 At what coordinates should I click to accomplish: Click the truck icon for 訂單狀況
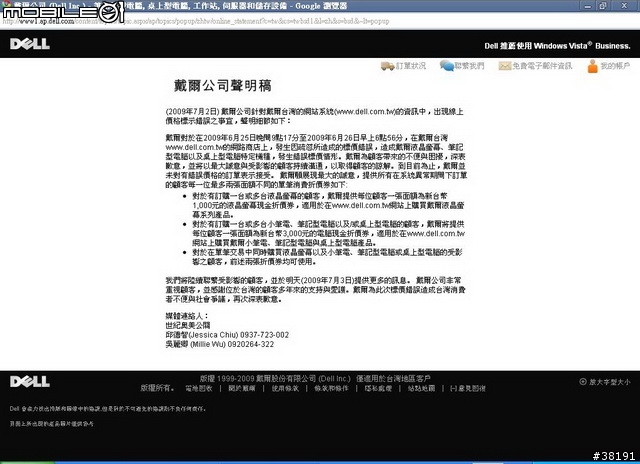click(387, 66)
